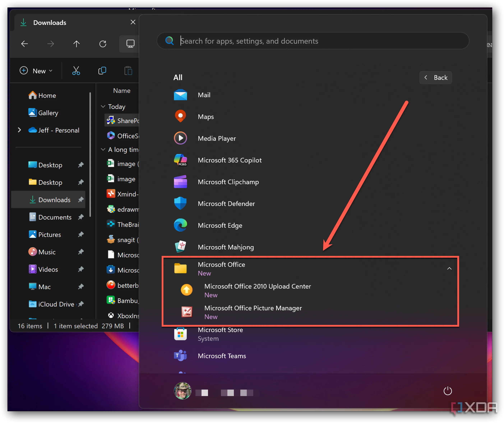This screenshot has width=504, height=423.
Task: Click the Copy icon in File Explorer
Action: pyautogui.click(x=102, y=71)
